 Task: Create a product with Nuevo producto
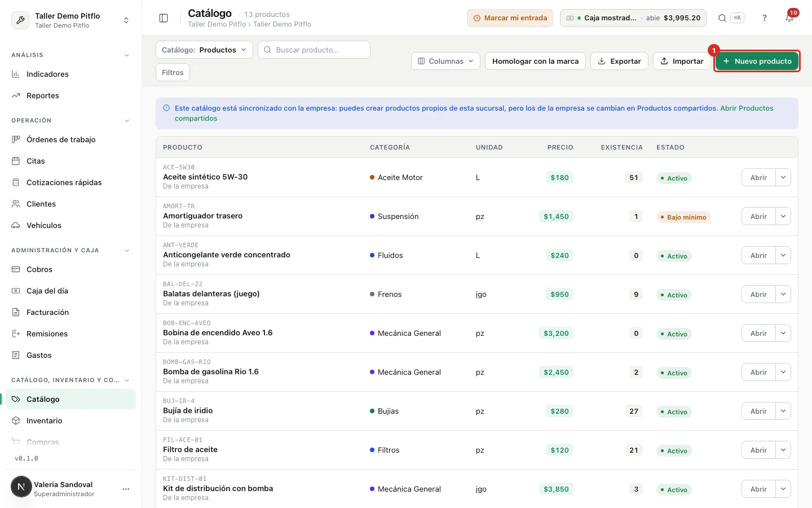tap(757, 61)
